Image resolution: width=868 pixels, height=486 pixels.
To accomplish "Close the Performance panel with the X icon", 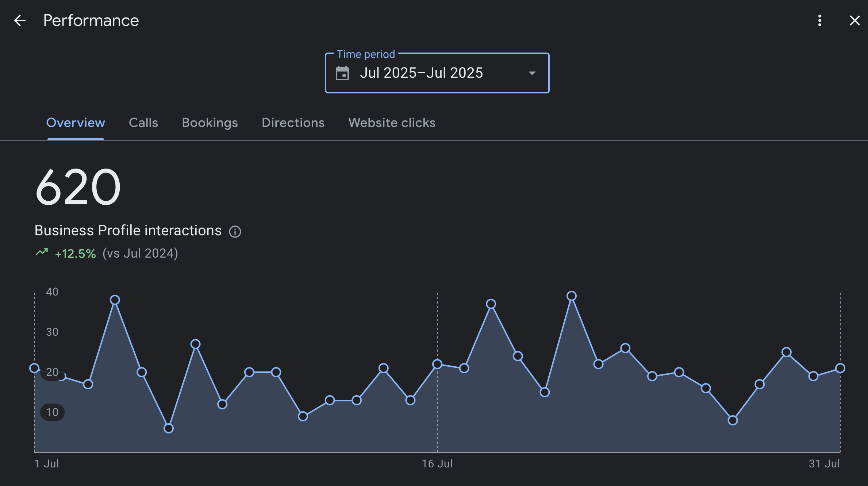I will tap(854, 20).
